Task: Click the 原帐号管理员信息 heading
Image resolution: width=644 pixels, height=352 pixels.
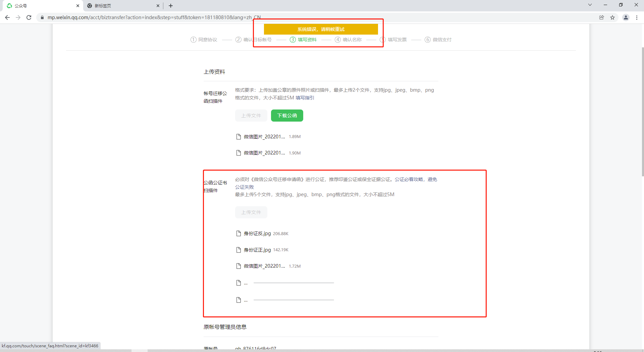Action: click(x=225, y=327)
